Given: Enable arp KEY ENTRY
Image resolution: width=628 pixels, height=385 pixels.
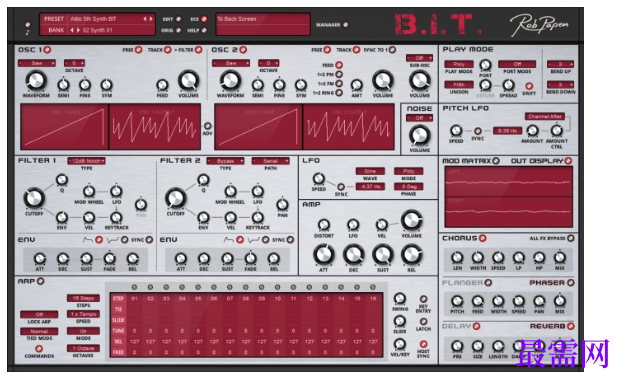Looking at the screenshot, I should point(423,299).
